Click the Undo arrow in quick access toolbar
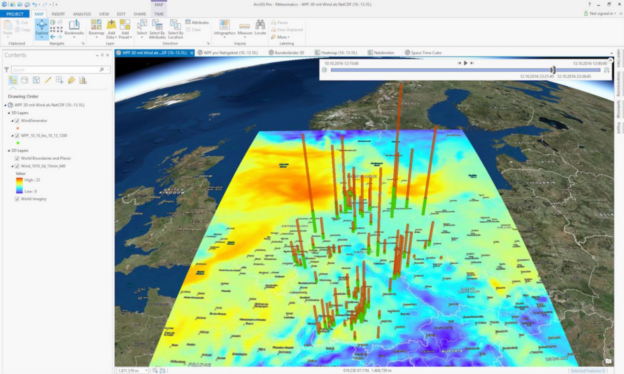 point(35,4)
